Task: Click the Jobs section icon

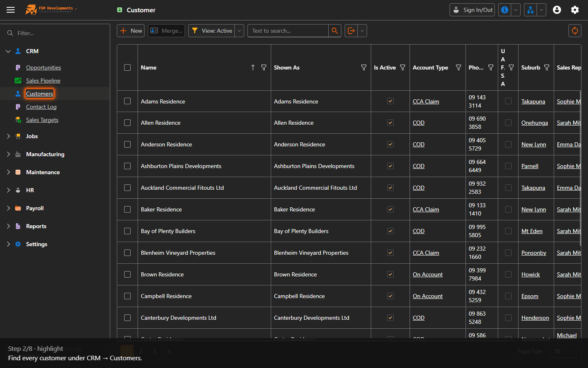Action: 18,136
